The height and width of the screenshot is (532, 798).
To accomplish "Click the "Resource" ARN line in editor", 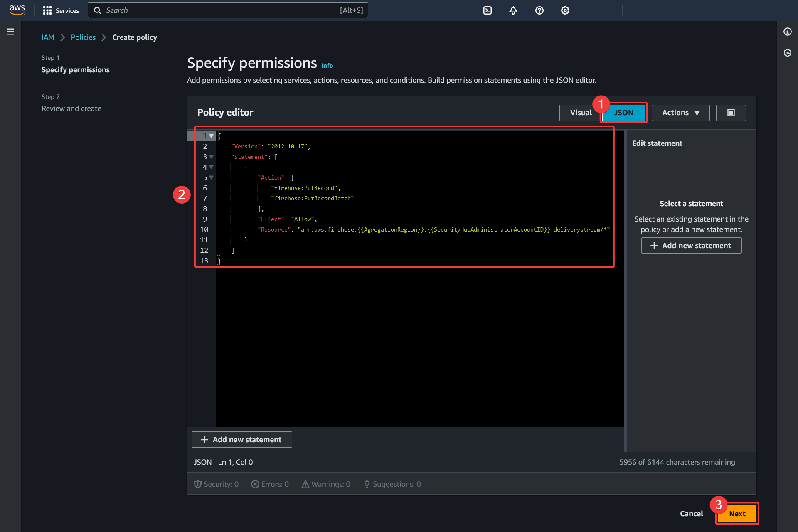I will [433, 229].
